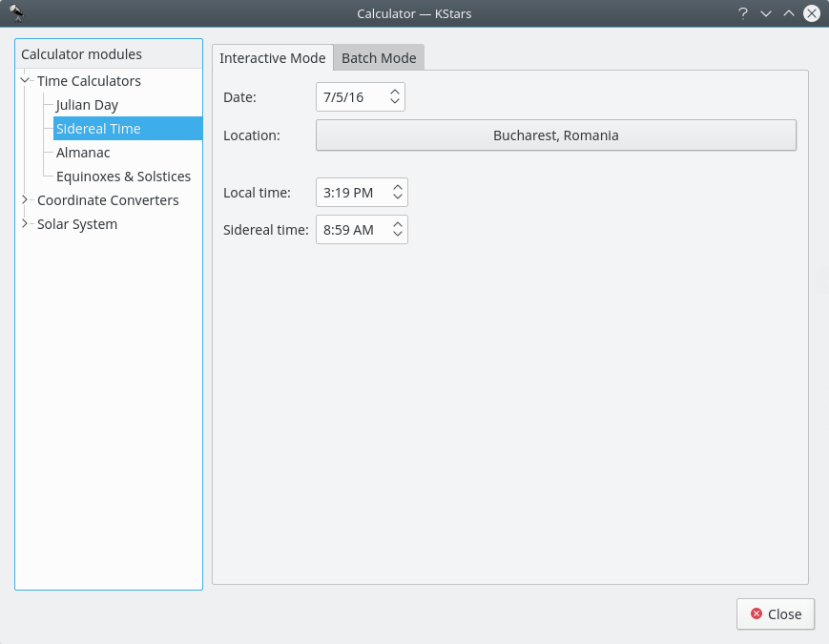Open the Bucharest, Romania location button

pos(555,135)
